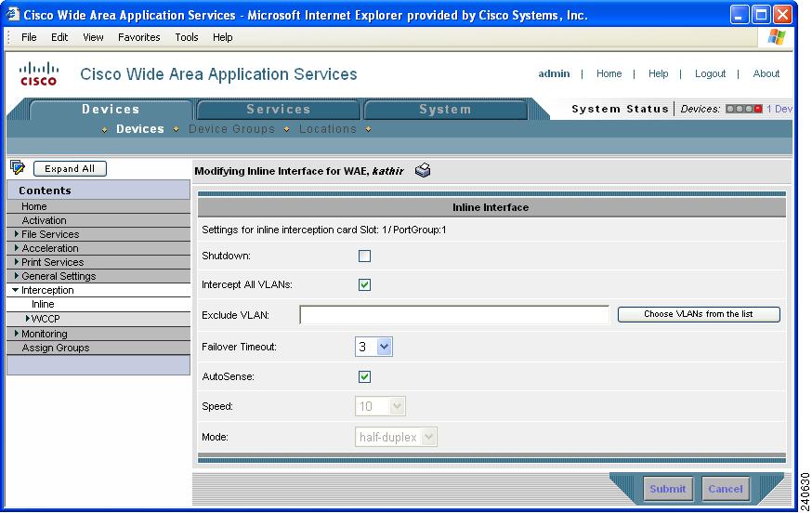The image size is (812, 513).
Task: Open the Edit menu
Action: pos(59,37)
